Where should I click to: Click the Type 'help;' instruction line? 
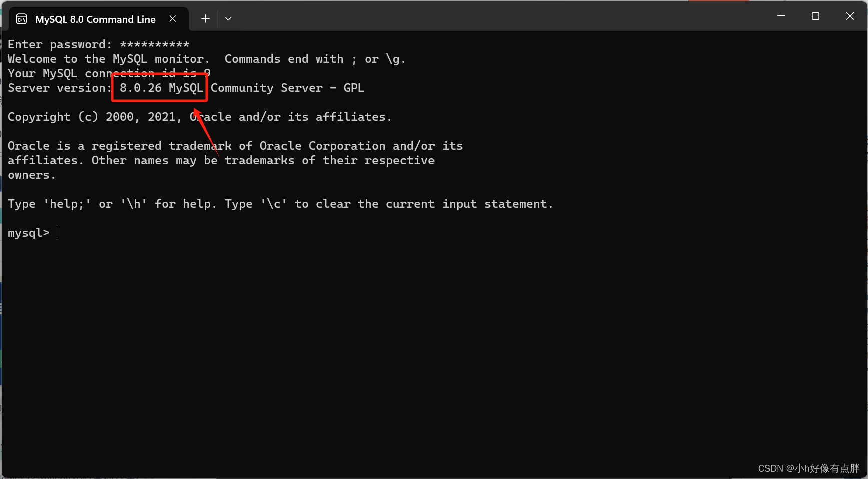280,204
